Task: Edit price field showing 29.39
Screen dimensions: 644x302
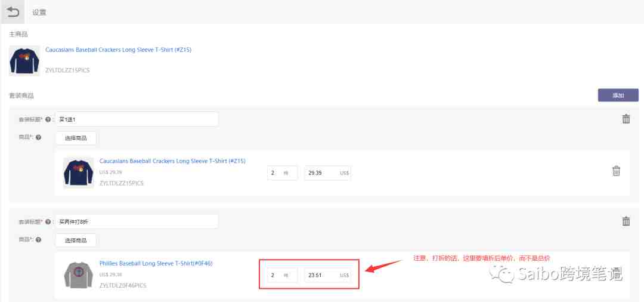Action: coord(328,173)
